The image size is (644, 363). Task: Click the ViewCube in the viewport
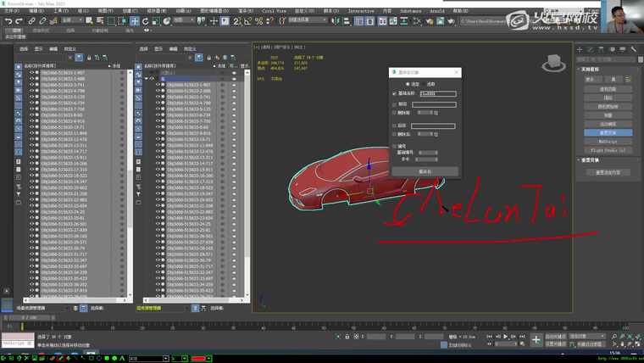click(553, 62)
